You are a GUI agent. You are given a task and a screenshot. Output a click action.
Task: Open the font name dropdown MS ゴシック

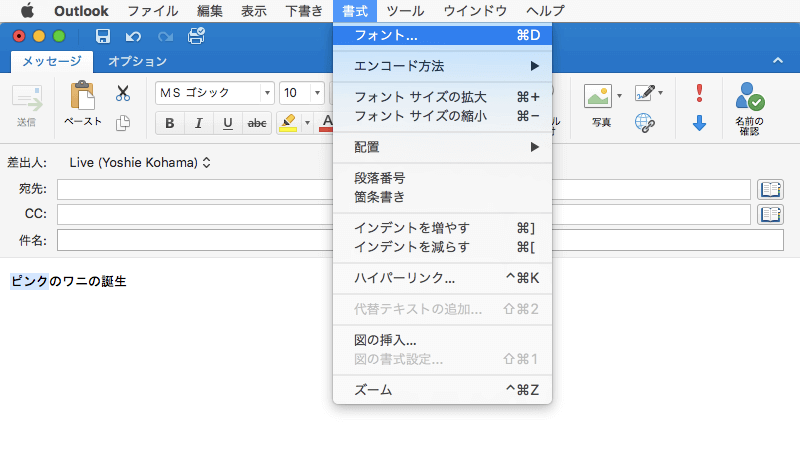tap(267, 93)
